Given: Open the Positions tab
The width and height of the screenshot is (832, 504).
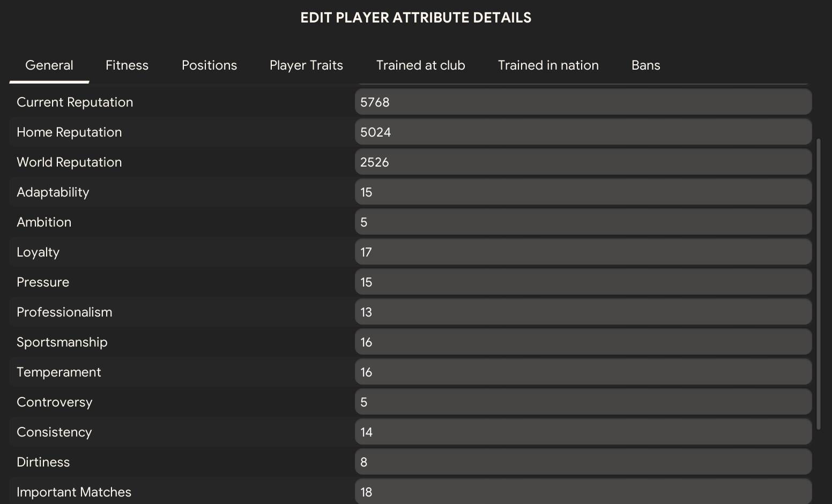Looking at the screenshot, I should click(x=209, y=65).
